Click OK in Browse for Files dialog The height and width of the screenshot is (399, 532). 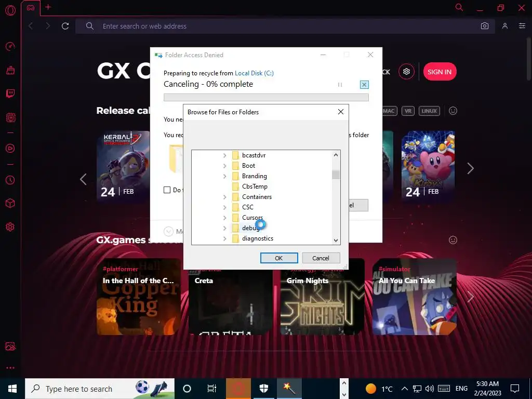[x=279, y=258]
